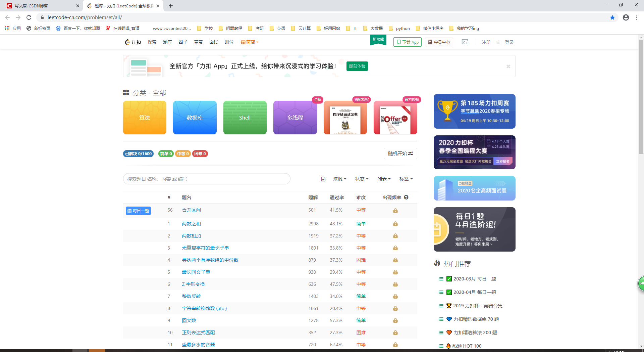Open the 商店 store dropdown menu

(x=250, y=42)
